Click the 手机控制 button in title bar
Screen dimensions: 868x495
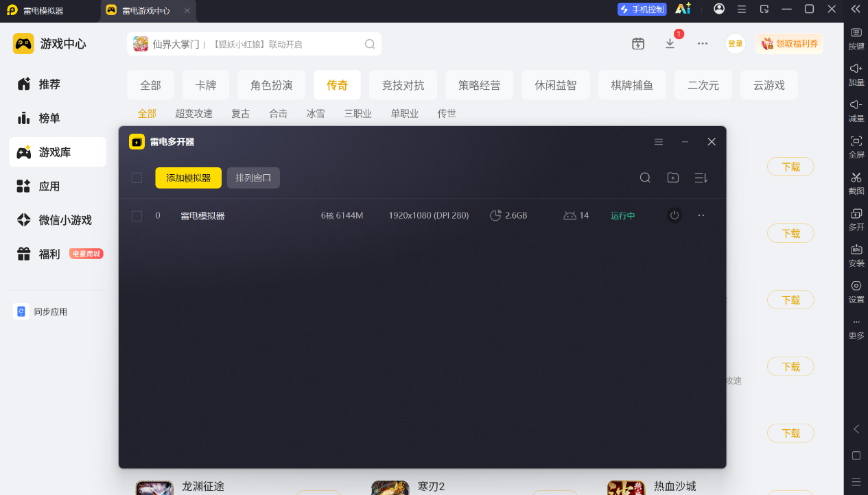click(x=642, y=9)
